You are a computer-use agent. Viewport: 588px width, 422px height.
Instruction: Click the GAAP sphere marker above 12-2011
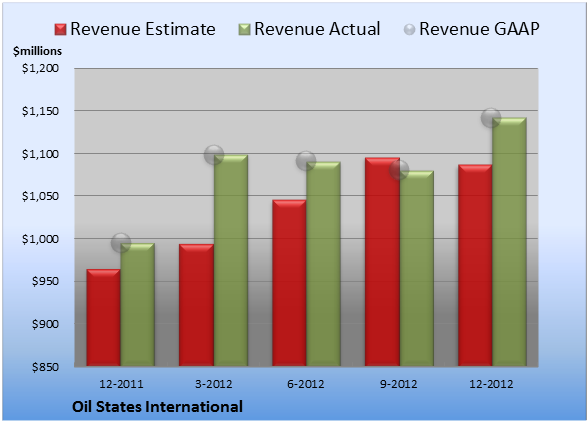point(121,242)
